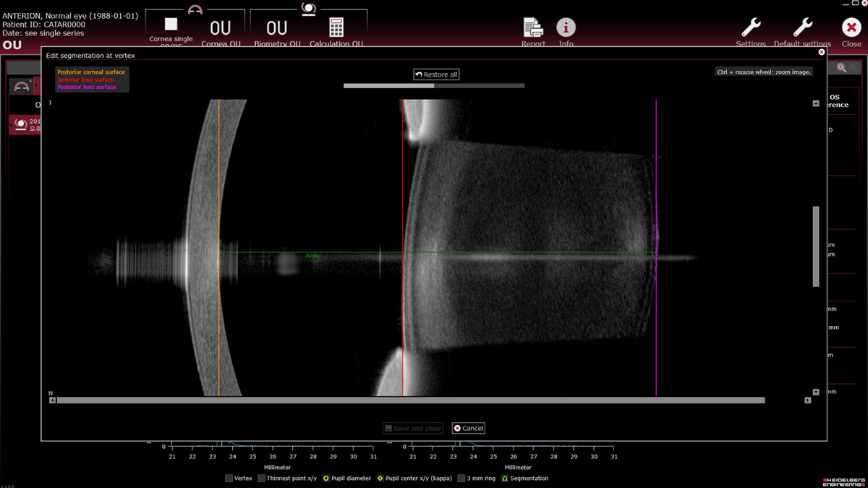Select the magenta posterior lens surface line
This screenshot has height=488, width=868.
[656, 247]
